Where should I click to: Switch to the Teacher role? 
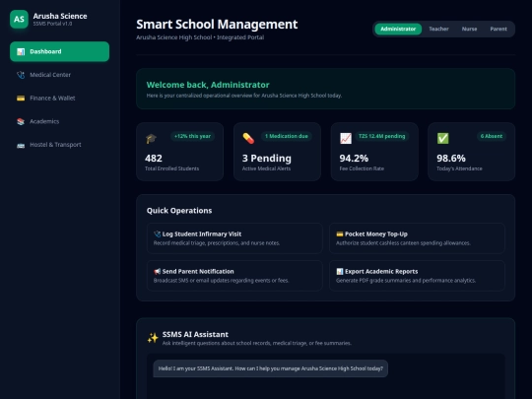point(438,30)
